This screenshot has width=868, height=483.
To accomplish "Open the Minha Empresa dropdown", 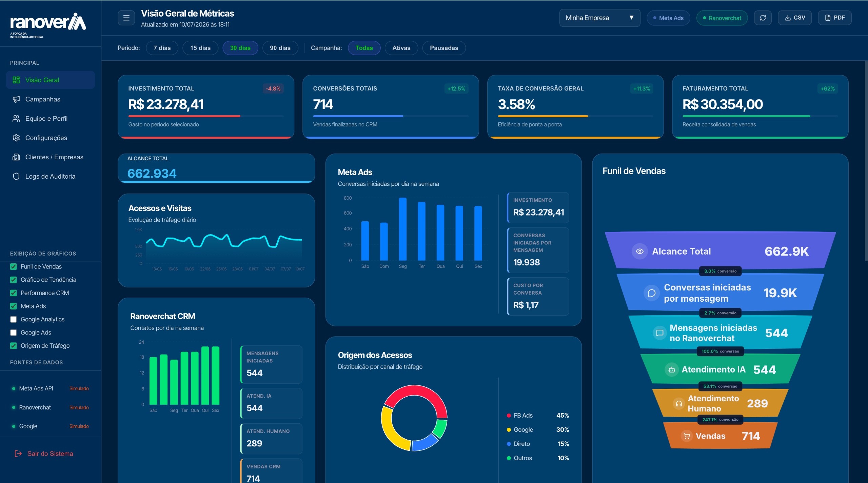I will pyautogui.click(x=599, y=18).
